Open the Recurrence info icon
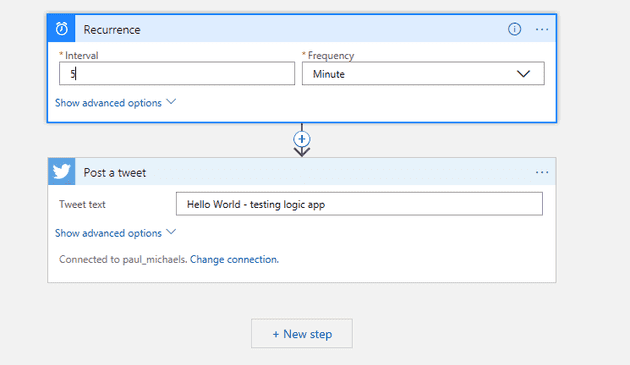The height and width of the screenshot is (365, 630). pos(514,29)
